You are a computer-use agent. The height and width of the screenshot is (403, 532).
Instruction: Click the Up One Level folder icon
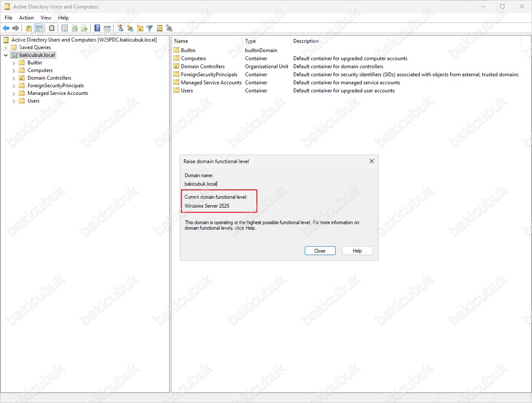coord(29,28)
